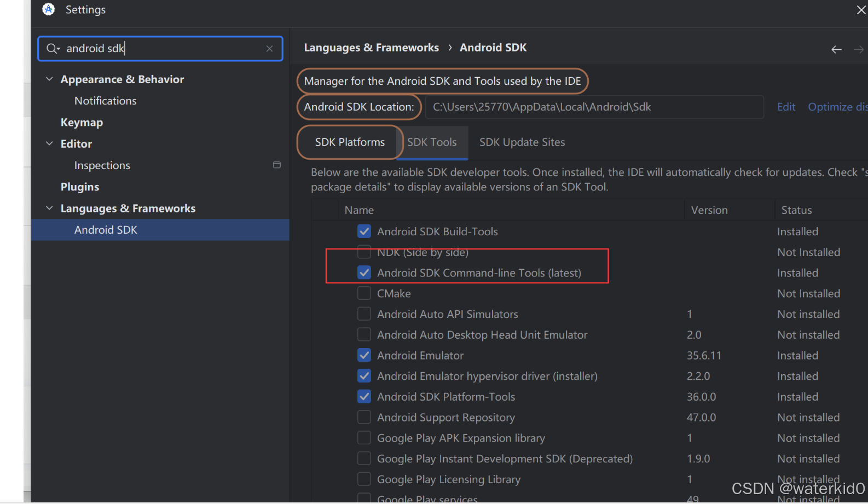Click the search magnifier icon
This screenshot has height=504, width=868.
[53, 49]
